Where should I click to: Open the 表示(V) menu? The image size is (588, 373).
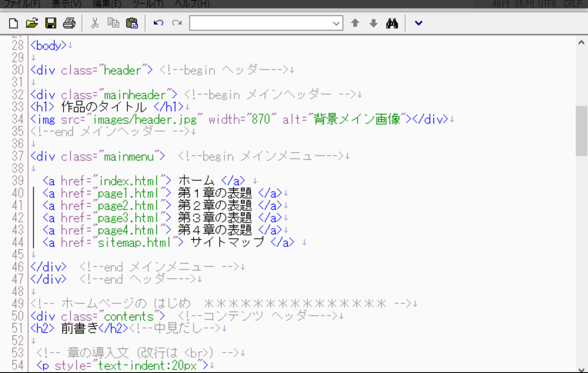click(x=67, y=4)
